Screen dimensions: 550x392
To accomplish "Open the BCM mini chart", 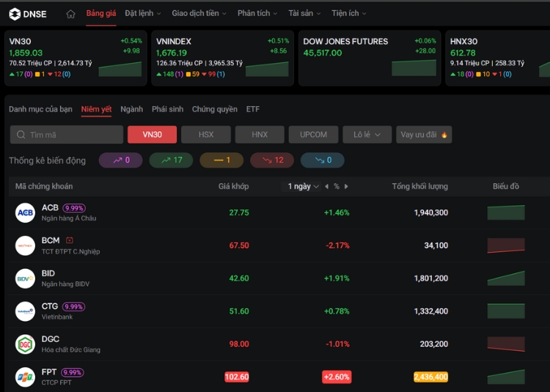I will click(x=506, y=245).
